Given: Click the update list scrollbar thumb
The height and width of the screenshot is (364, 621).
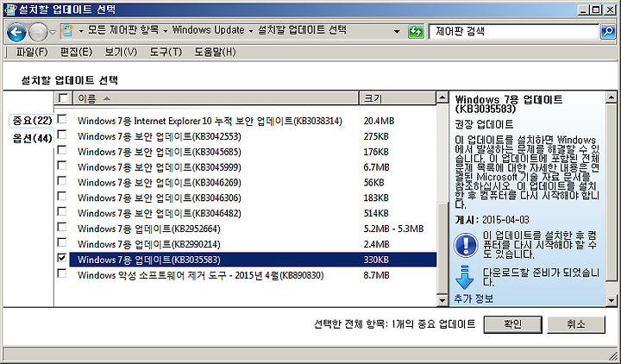Looking at the screenshot, I should (x=442, y=248).
